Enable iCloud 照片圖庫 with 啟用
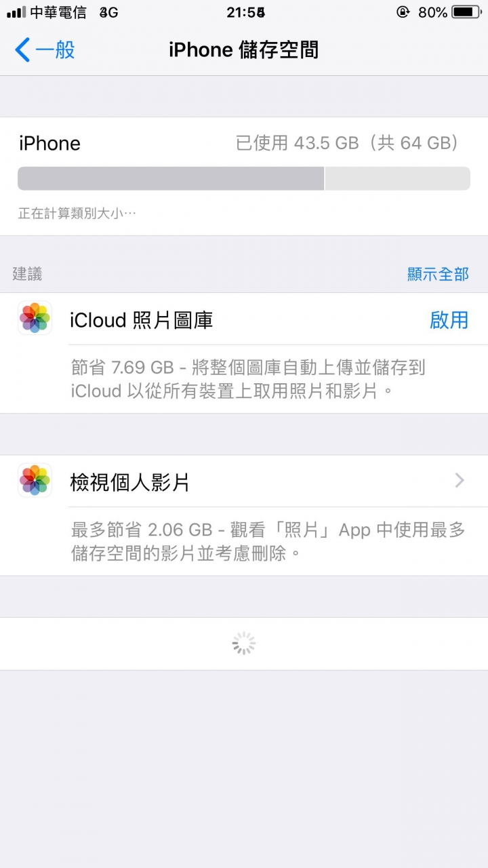 coord(449,320)
